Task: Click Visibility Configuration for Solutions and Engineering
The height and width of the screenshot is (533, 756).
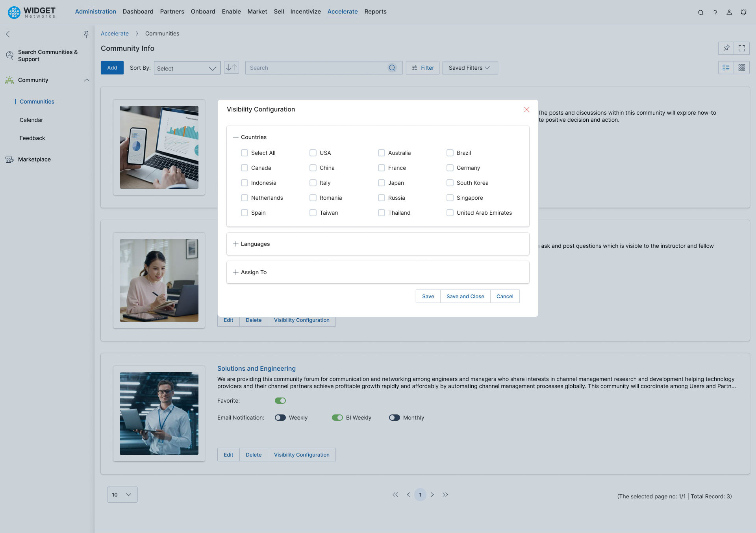Action: (302, 455)
